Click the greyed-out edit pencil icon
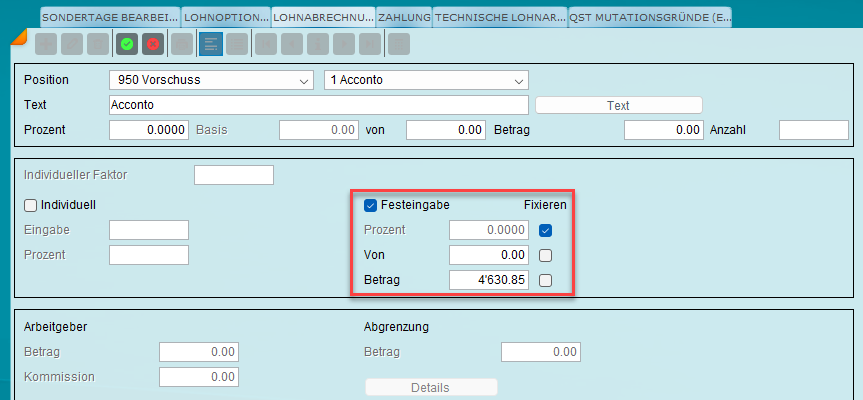 72,43
